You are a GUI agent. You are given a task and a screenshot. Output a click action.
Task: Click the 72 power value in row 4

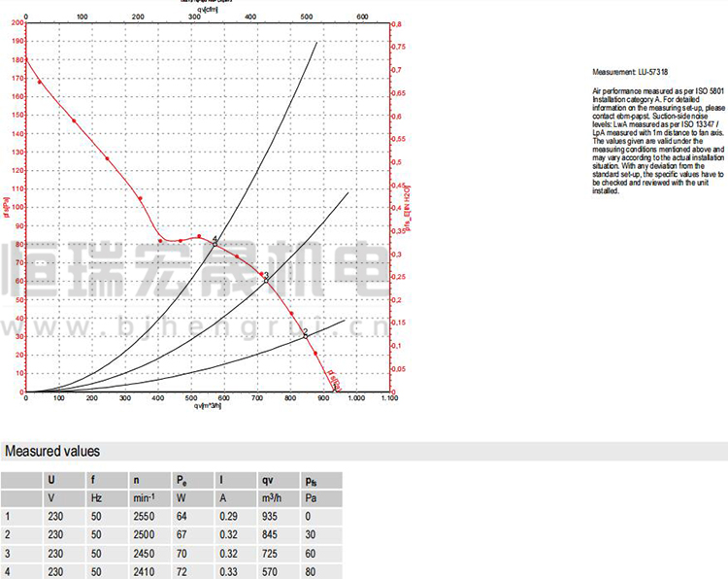[182, 571]
